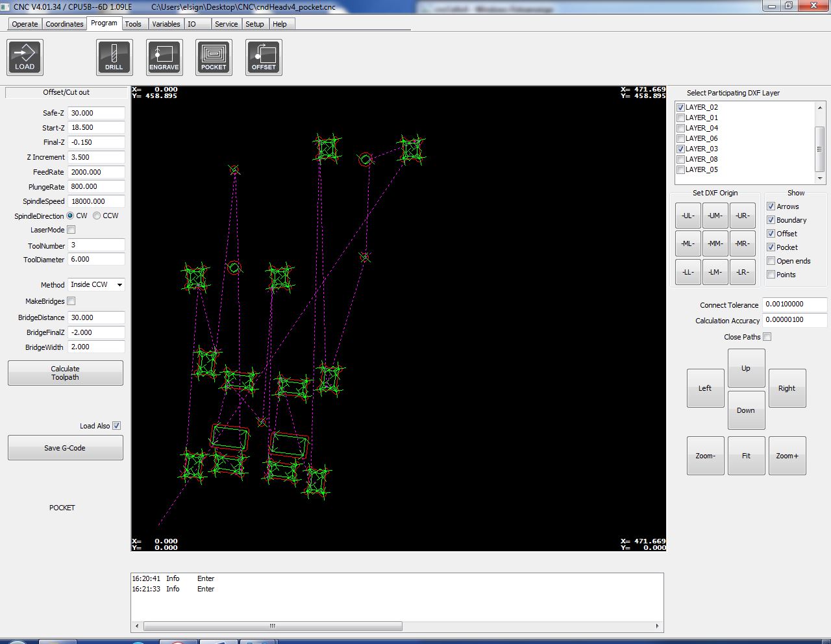Select the DRILL operation icon
Screen dimensions: 831x644
tap(114, 57)
